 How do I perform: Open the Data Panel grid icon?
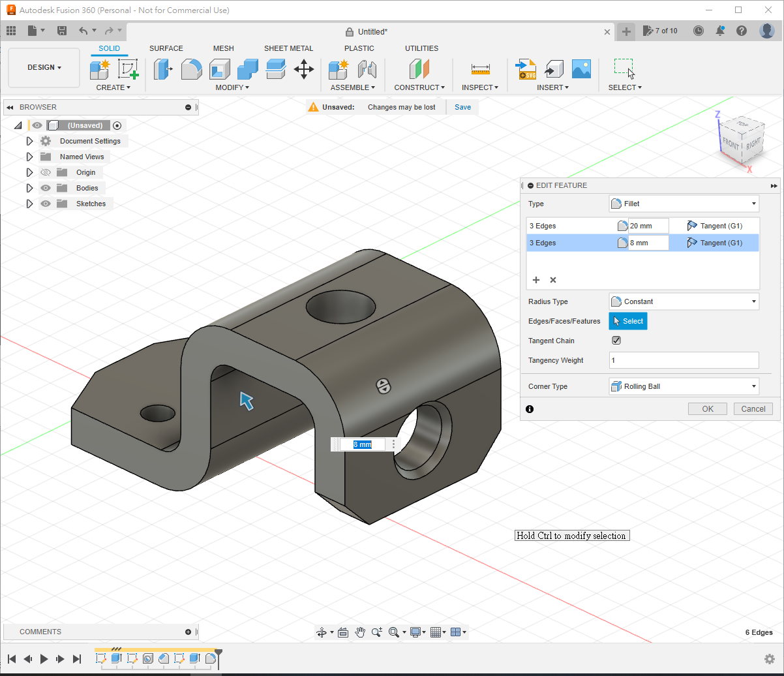point(11,31)
